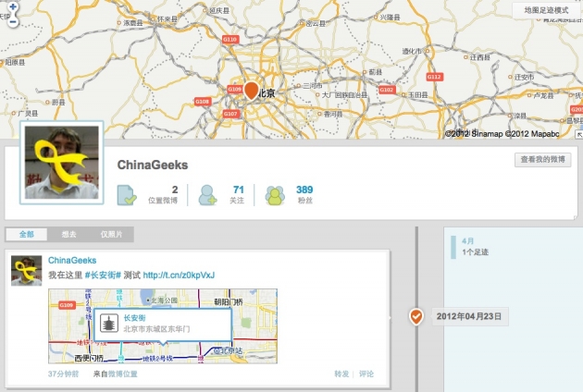Image resolution: width=583 pixels, height=392 pixels.
Task: Select 4月 in the footprint sidebar
Action: pos(467,240)
